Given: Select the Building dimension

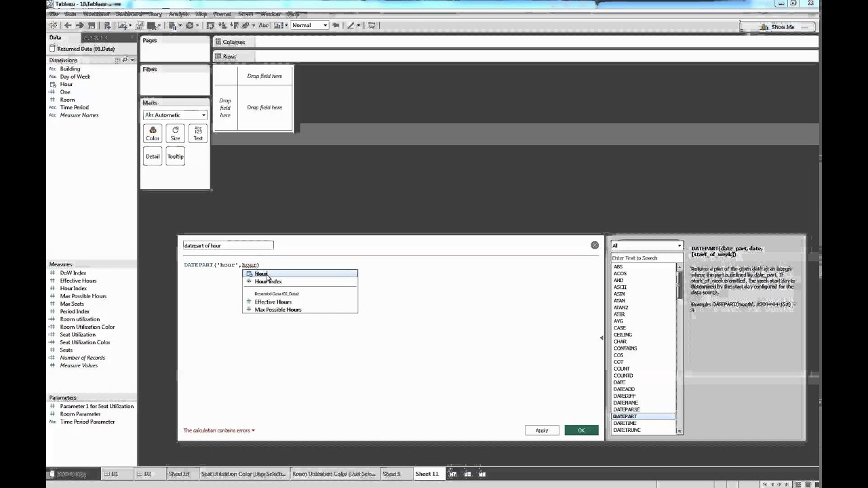Looking at the screenshot, I should click(70, 69).
